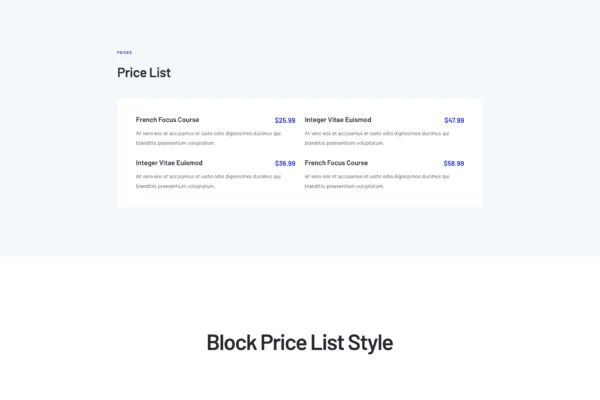Select the Integer Vitae Euismod title priced $36.99

coord(169,163)
